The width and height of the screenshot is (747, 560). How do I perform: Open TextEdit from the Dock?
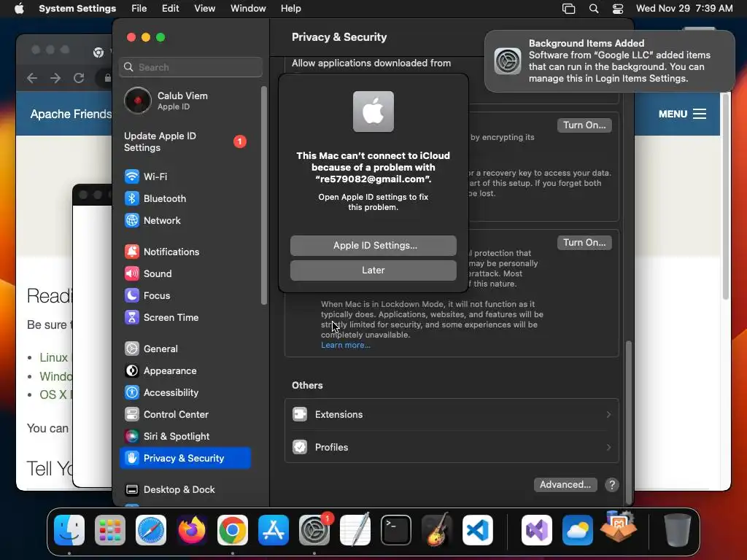pos(355,529)
